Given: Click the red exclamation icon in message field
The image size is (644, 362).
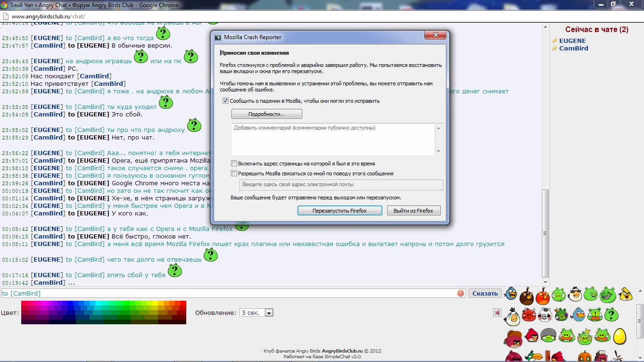Looking at the screenshot, I should tap(461, 293).
